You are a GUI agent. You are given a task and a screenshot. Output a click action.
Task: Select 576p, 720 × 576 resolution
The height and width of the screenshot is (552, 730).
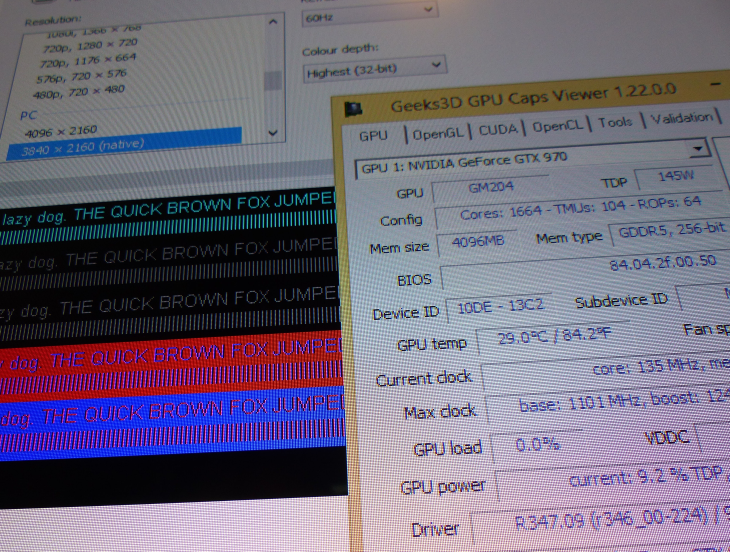pyautogui.click(x=81, y=76)
